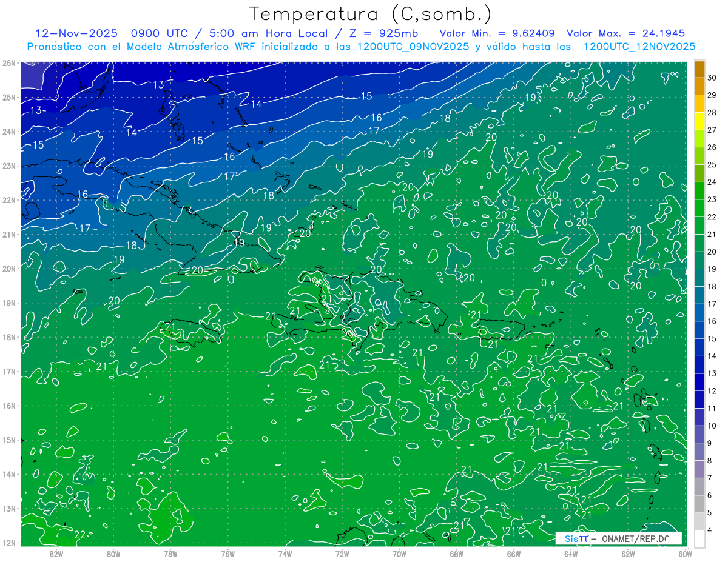Screen dimensions: 728x562
Task: Click the legend swatch between 27 and 28
Action: click(699, 121)
